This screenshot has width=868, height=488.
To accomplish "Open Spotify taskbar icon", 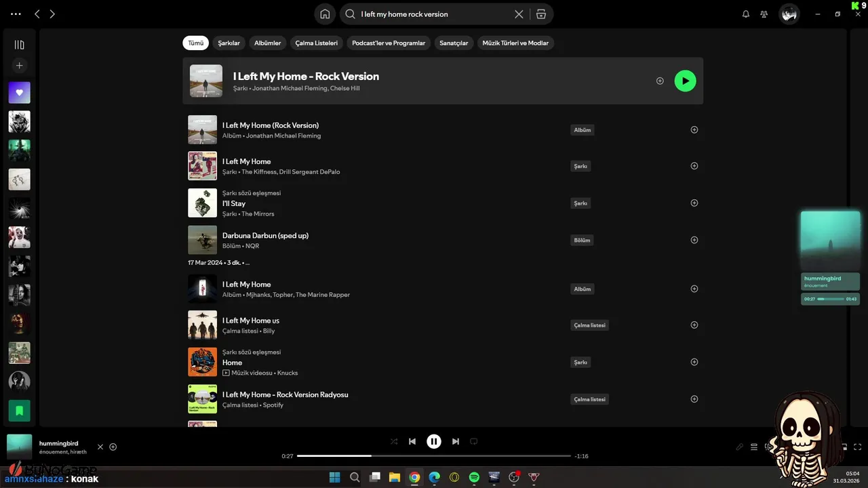I will (474, 477).
